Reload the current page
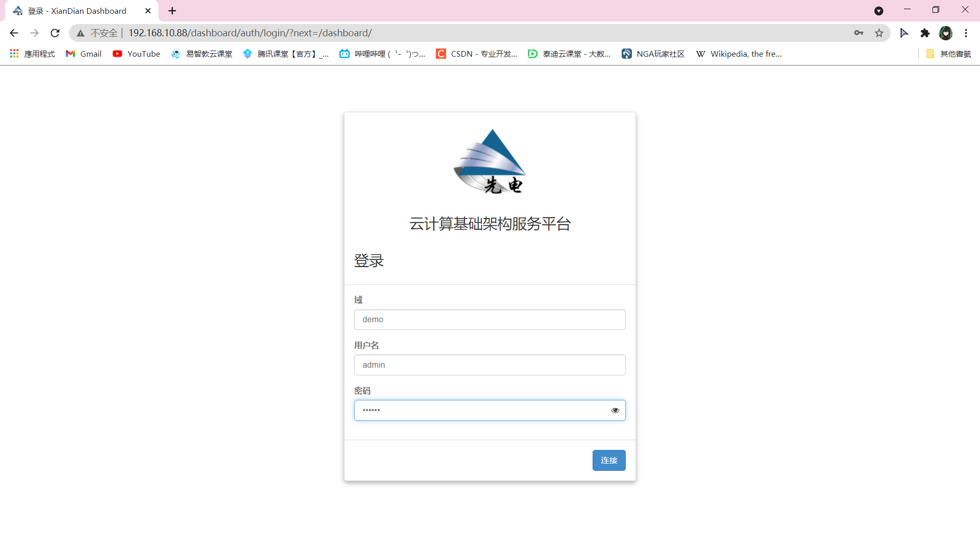 (x=55, y=33)
